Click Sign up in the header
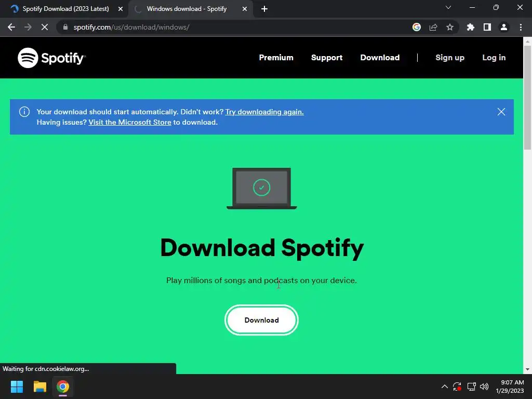This screenshot has height=399, width=532. click(x=450, y=58)
